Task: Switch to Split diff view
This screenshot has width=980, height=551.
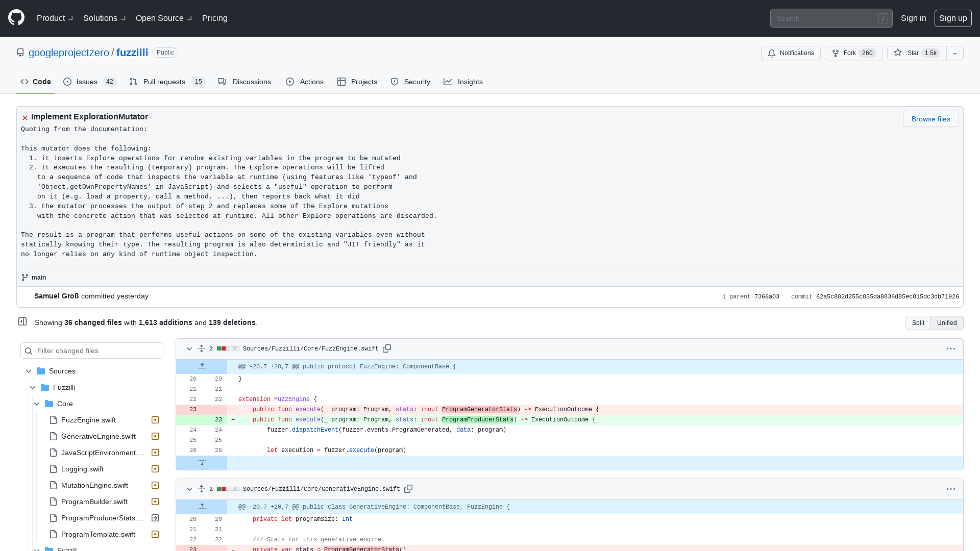Action: pos(918,323)
